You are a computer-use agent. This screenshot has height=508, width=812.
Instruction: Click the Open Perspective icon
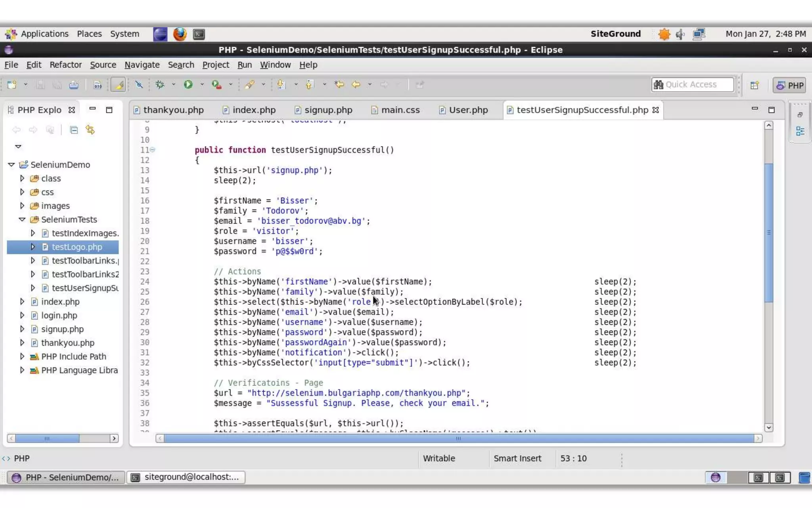[754, 85]
